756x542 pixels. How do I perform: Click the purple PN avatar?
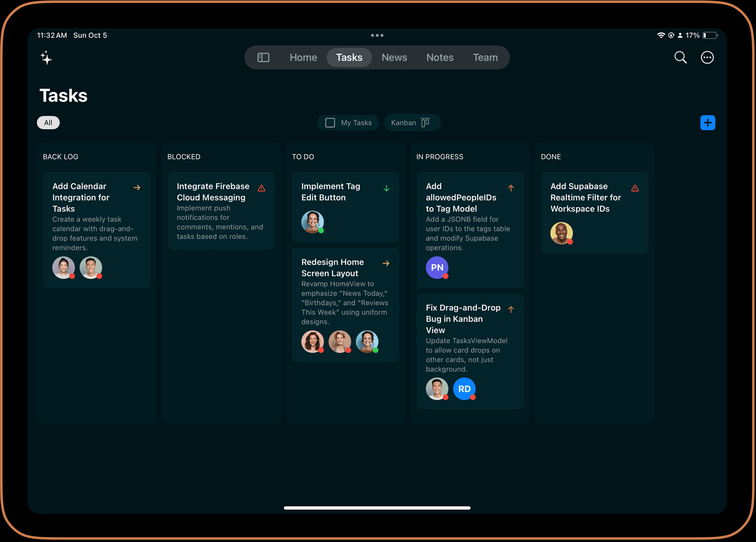[437, 268]
